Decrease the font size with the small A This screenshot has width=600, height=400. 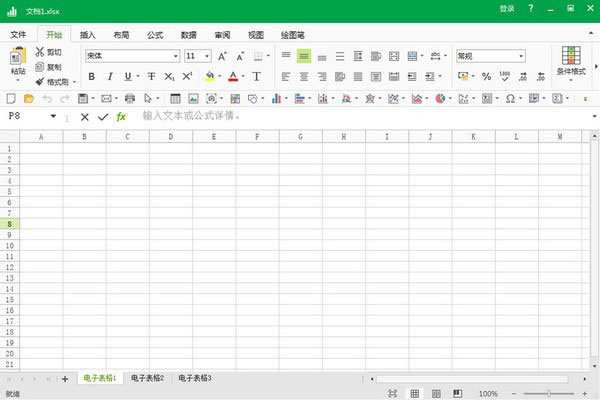240,56
